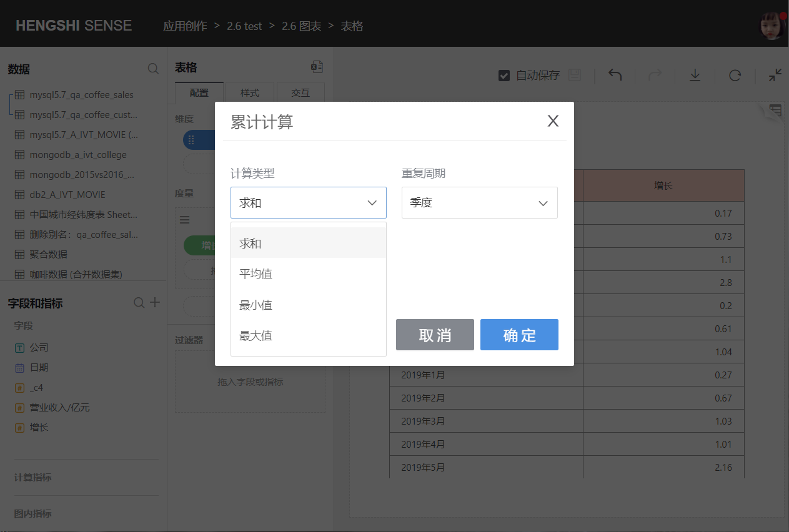Select dataset mysql5.7_qa_coffee_sales
This screenshot has width=789, height=532.
(x=82, y=95)
